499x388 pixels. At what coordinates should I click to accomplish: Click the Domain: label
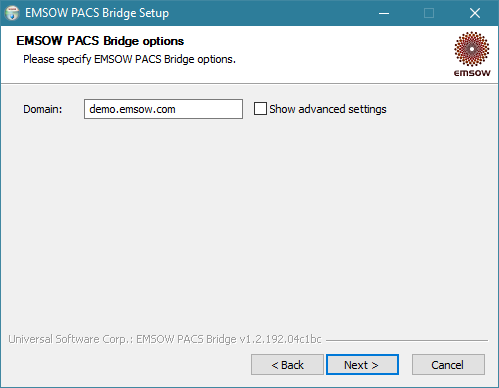(x=43, y=109)
